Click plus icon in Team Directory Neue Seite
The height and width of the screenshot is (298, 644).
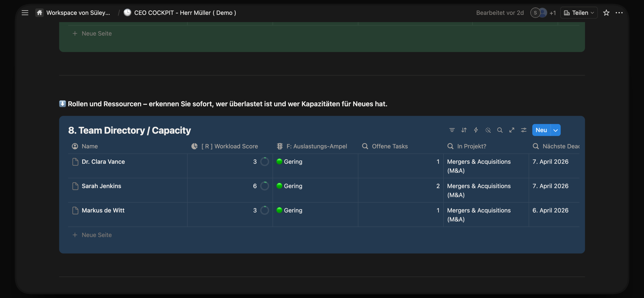tap(75, 235)
